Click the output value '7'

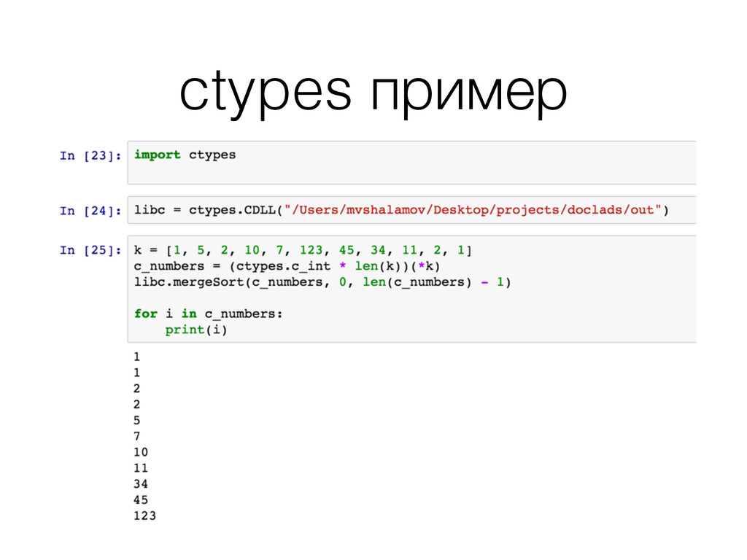tap(136, 436)
